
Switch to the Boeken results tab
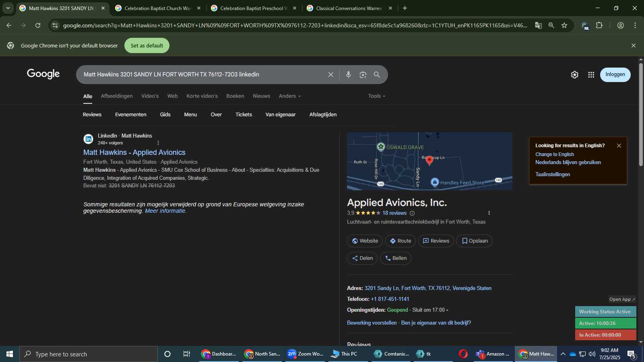pyautogui.click(x=235, y=96)
